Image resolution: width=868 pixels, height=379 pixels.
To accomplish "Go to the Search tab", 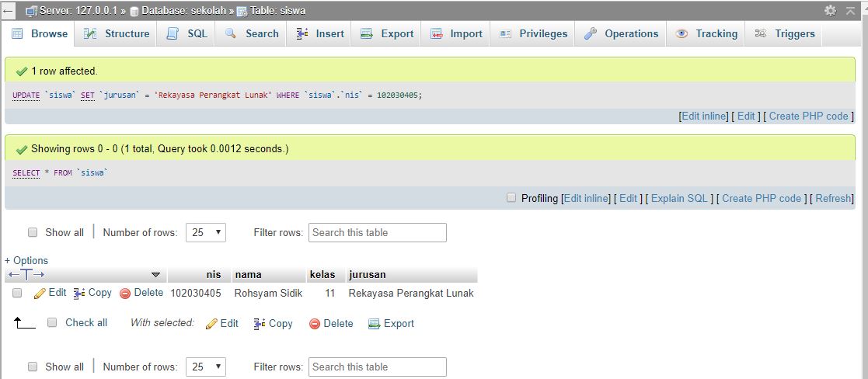I will tap(252, 33).
